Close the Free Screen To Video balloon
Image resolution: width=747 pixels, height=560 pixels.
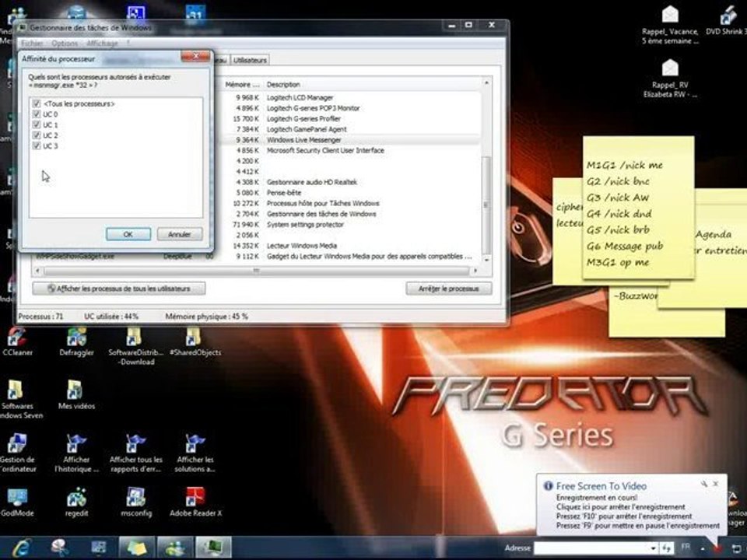716,484
